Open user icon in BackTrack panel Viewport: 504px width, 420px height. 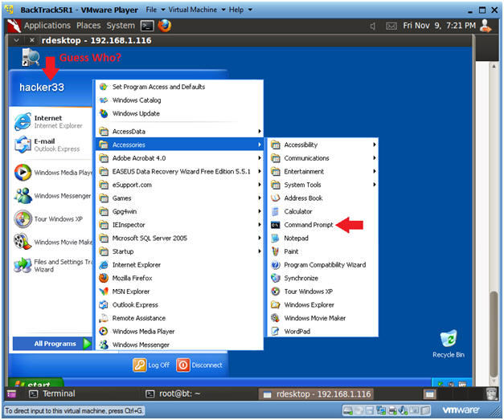coord(486,26)
